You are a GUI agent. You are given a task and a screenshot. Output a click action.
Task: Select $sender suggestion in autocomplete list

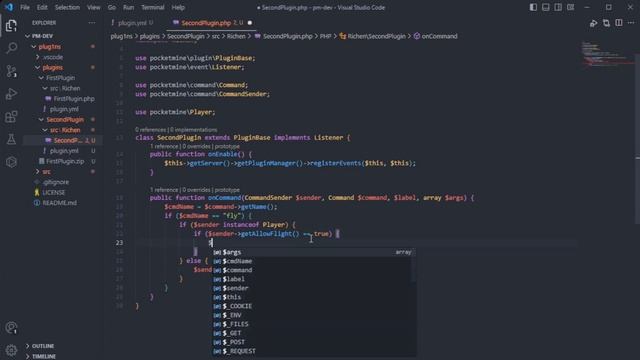pos(314,288)
